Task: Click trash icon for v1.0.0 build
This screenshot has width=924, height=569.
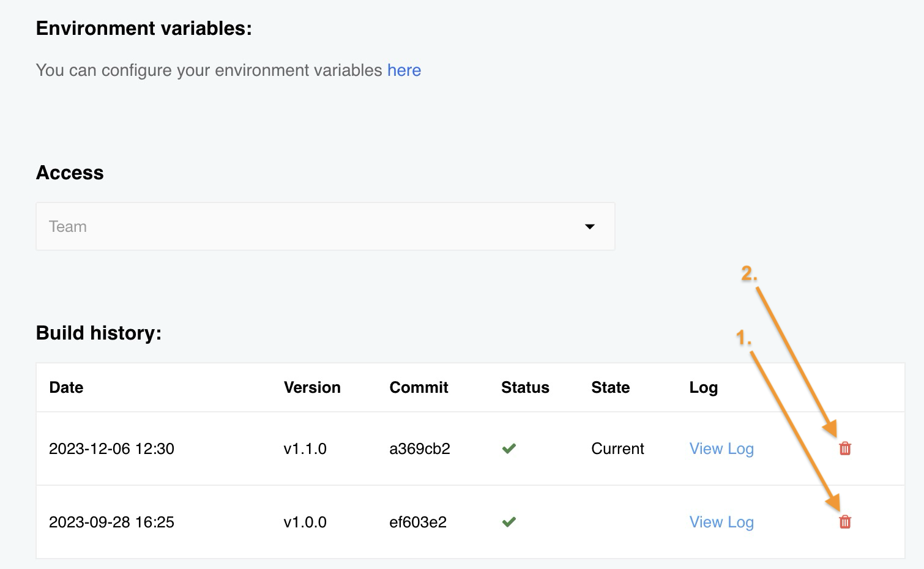Action: tap(845, 522)
